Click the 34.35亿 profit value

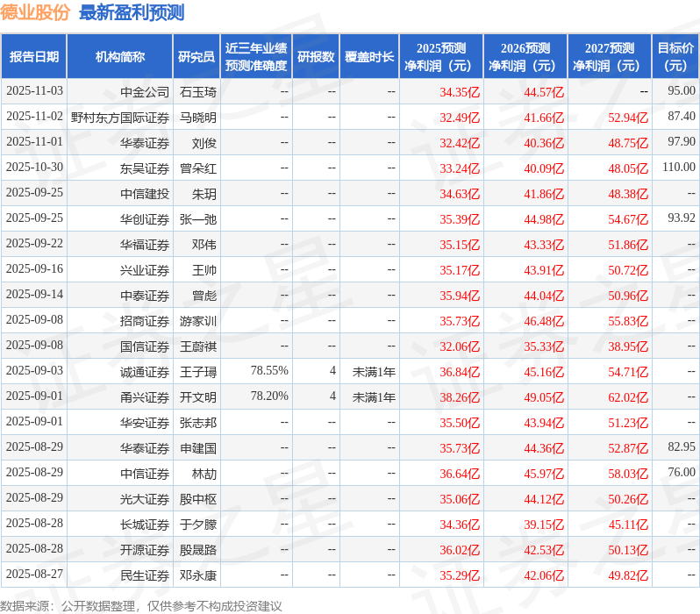click(460, 92)
